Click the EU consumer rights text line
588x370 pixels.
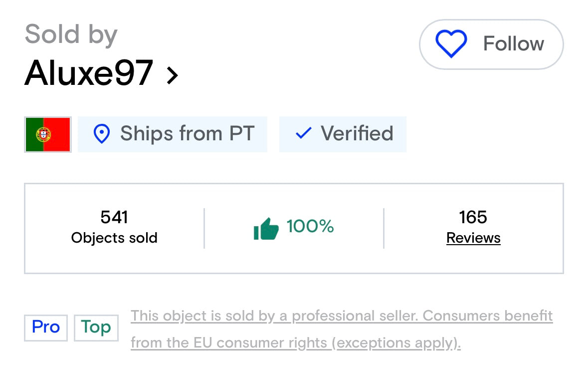coord(295,343)
